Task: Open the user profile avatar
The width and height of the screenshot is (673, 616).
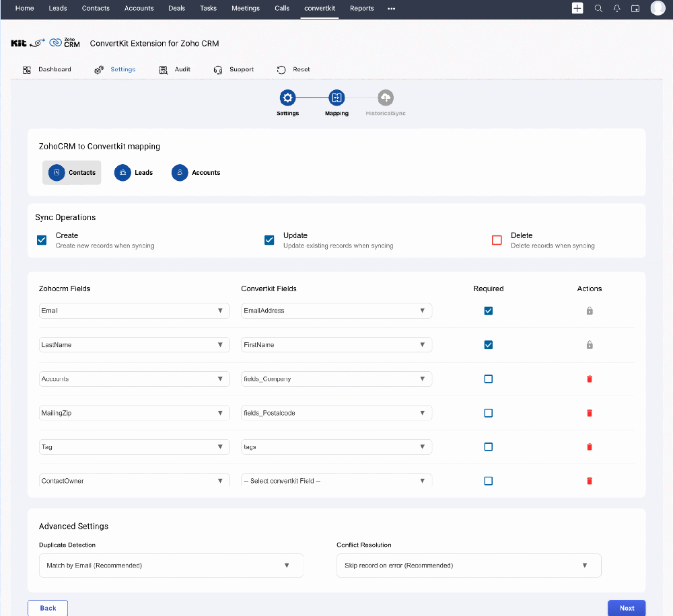Action: tap(658, 7)
